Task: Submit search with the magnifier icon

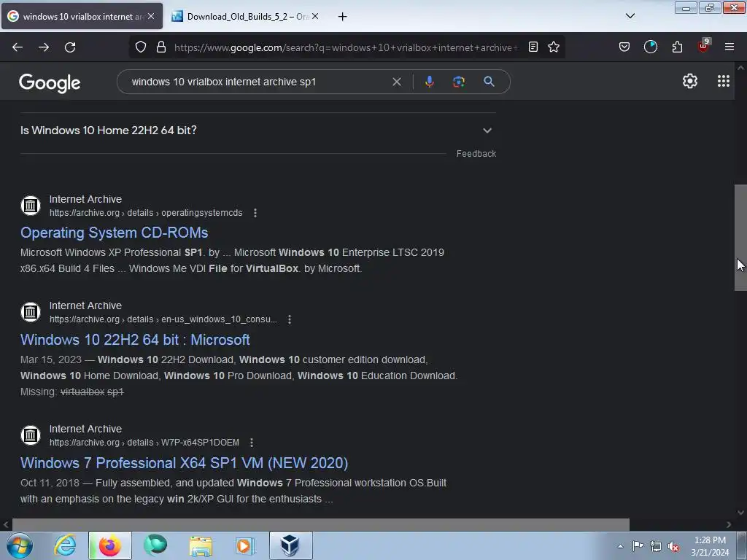Action: point(489,82)
